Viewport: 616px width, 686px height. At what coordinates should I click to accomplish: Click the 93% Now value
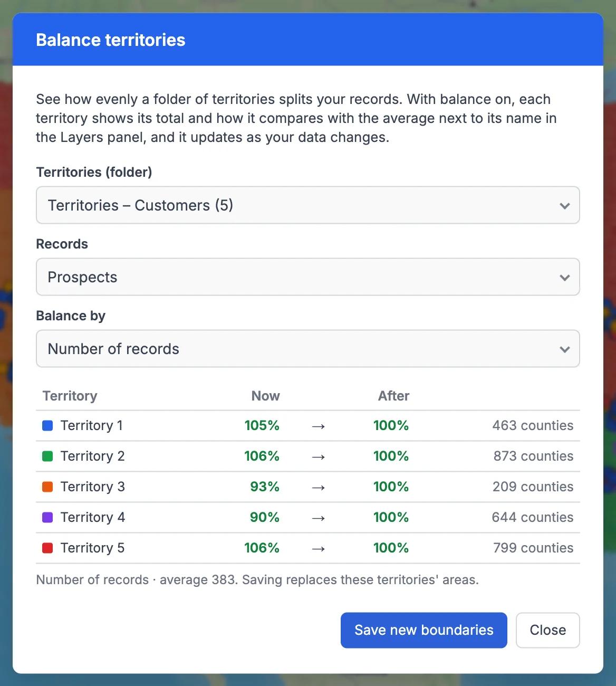(x=265, y=487)
